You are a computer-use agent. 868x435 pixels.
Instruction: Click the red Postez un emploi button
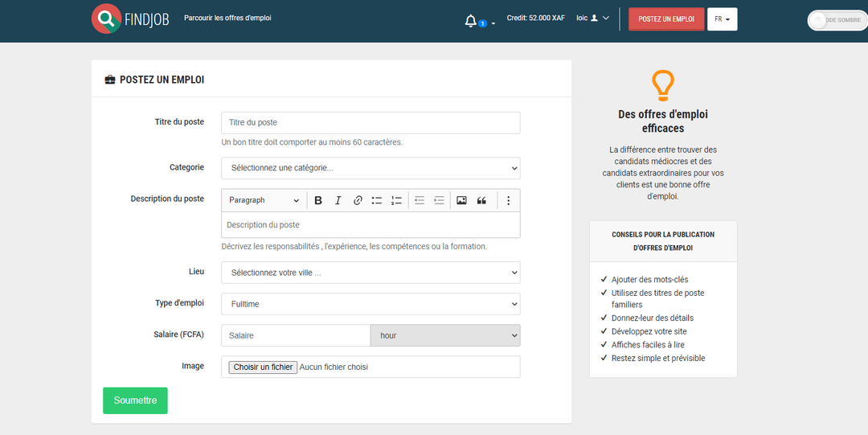(665, 19)
